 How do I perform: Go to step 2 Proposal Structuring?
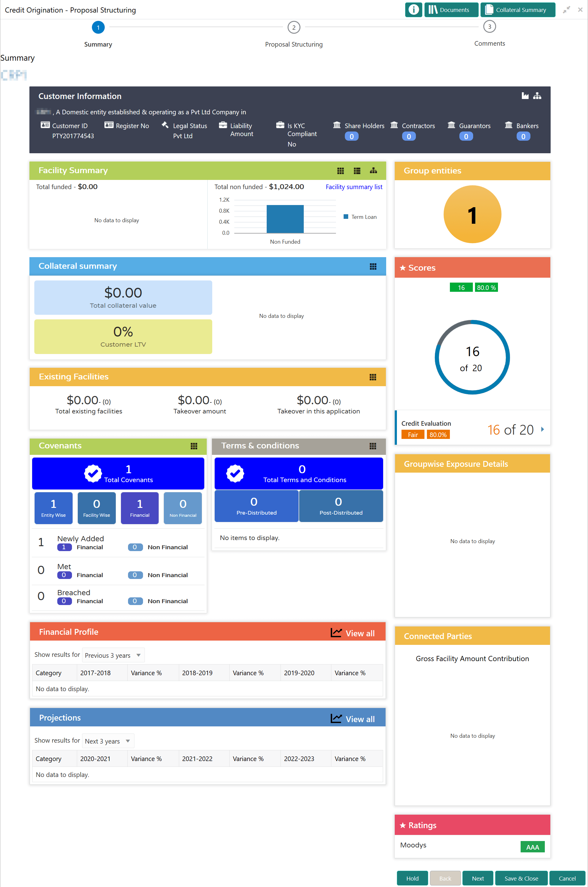click(x=294, y=27)
